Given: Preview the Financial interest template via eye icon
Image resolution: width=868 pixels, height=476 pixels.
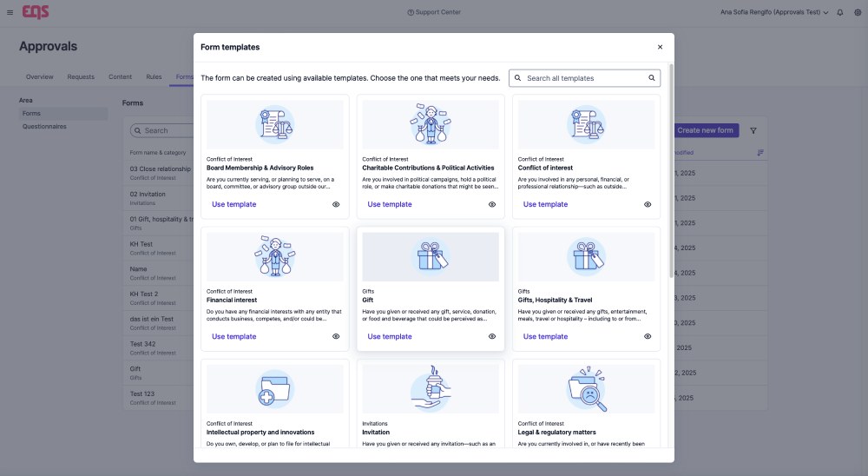Looking at the screenshot, I should tap(336, 337).
